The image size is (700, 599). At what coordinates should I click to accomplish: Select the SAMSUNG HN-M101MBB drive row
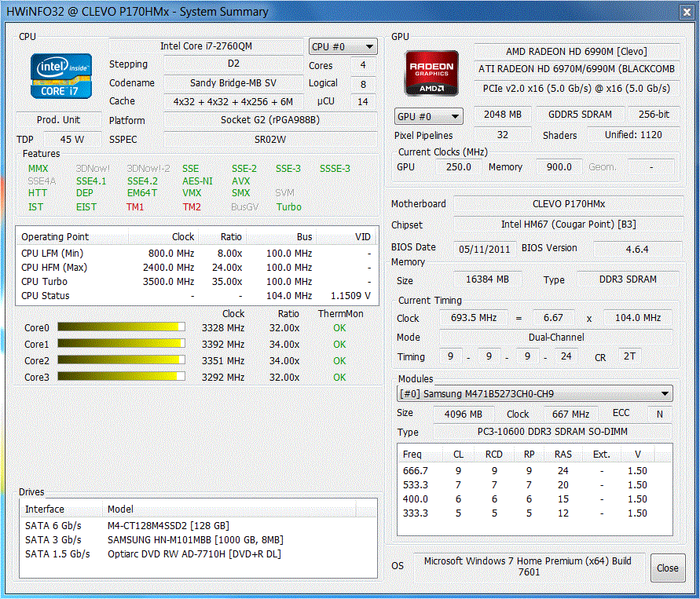[x=198, y=539]
